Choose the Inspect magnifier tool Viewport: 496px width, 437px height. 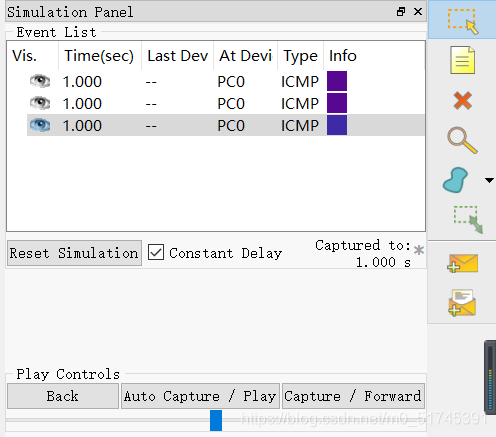click(x=462, y=140)
